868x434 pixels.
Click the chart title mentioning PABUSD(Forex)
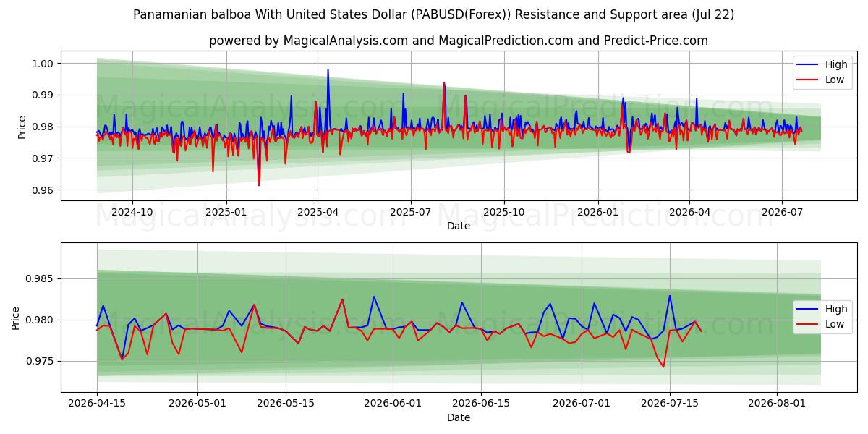pyautogui.click(x=434, y=14)
